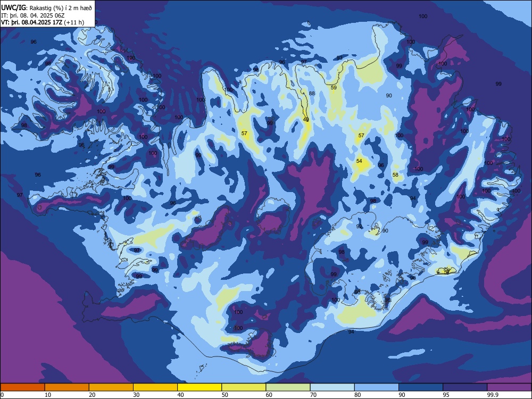Screen dimensions: 532x399
Task: Click the legend tick label '95'
Action: [446, 395]
